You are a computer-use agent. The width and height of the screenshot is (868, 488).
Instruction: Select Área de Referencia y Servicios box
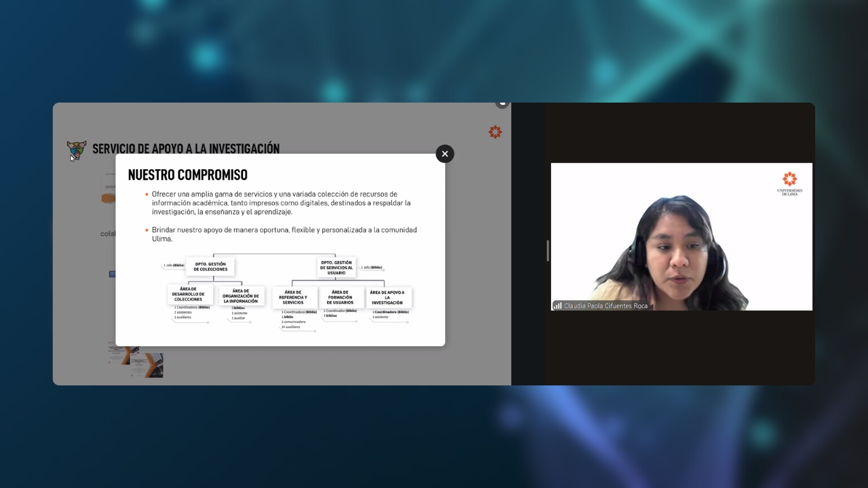pyautogui.click(x=293, y=297)
